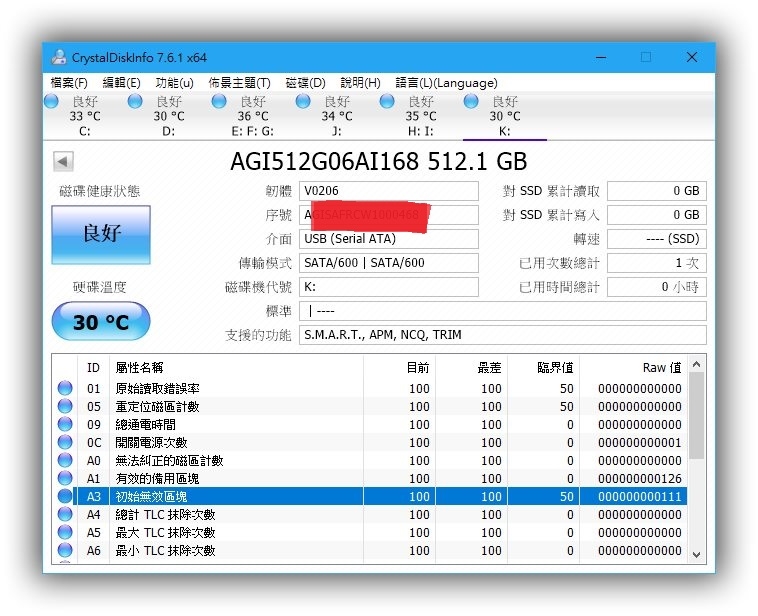Open the 說明(H) menu
The width and height of the screenshot is (758, 616).
point(360,83)
